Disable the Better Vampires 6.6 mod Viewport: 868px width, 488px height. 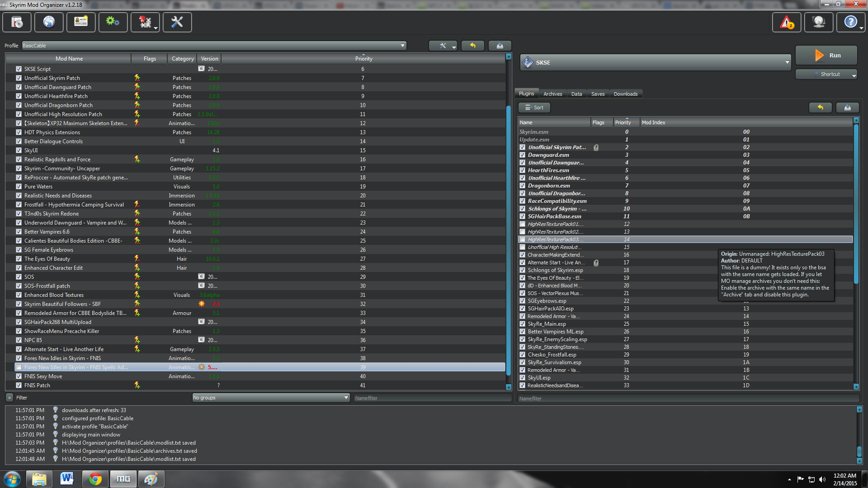coord(19,231)
